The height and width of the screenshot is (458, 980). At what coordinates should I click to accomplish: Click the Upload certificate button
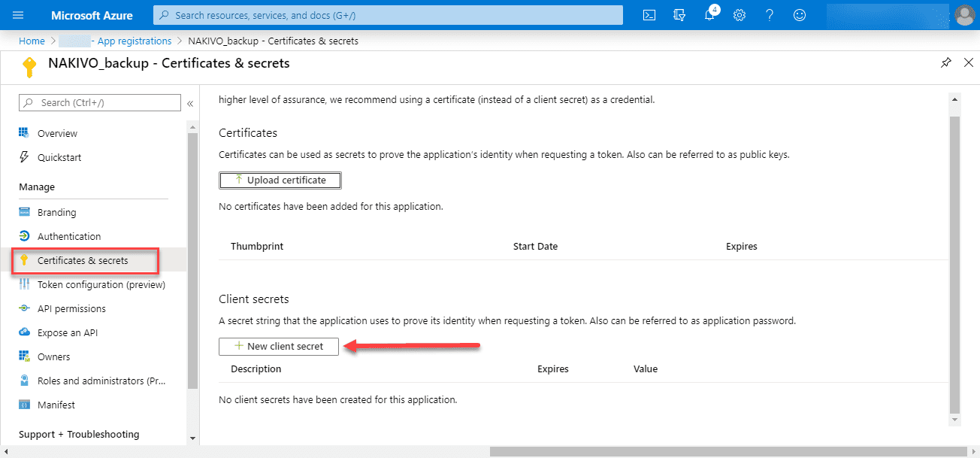280,180
